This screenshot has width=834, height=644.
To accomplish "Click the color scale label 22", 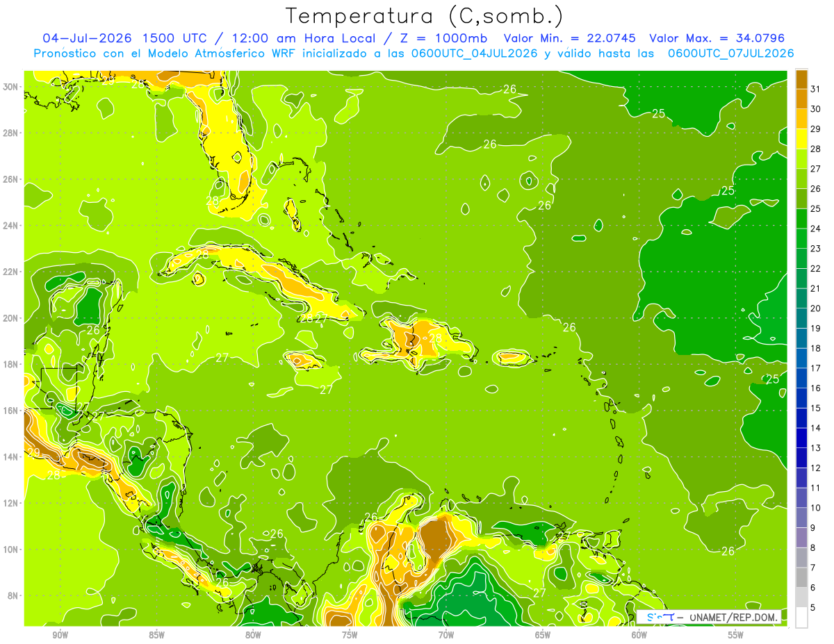I will tap(816, 268).
